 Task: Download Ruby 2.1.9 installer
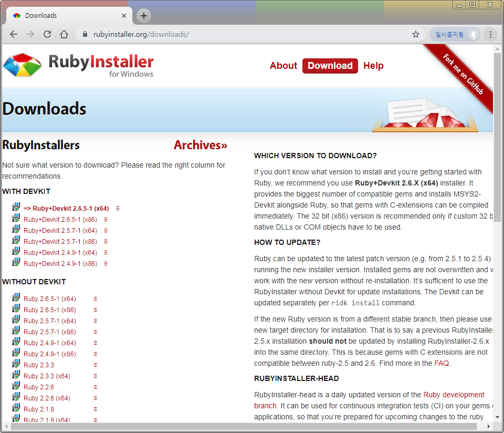point(39,409)
